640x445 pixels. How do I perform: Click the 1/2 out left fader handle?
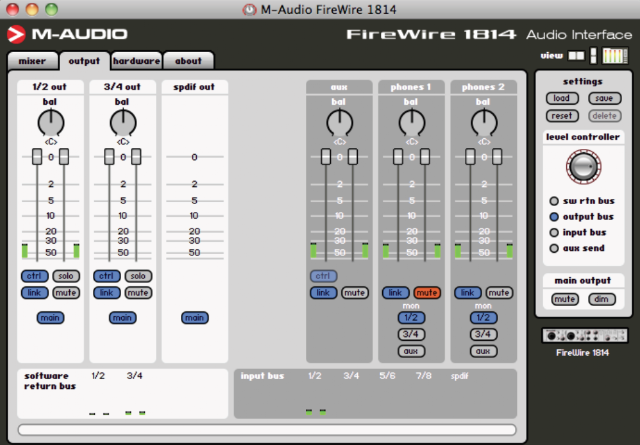(37, 157)
